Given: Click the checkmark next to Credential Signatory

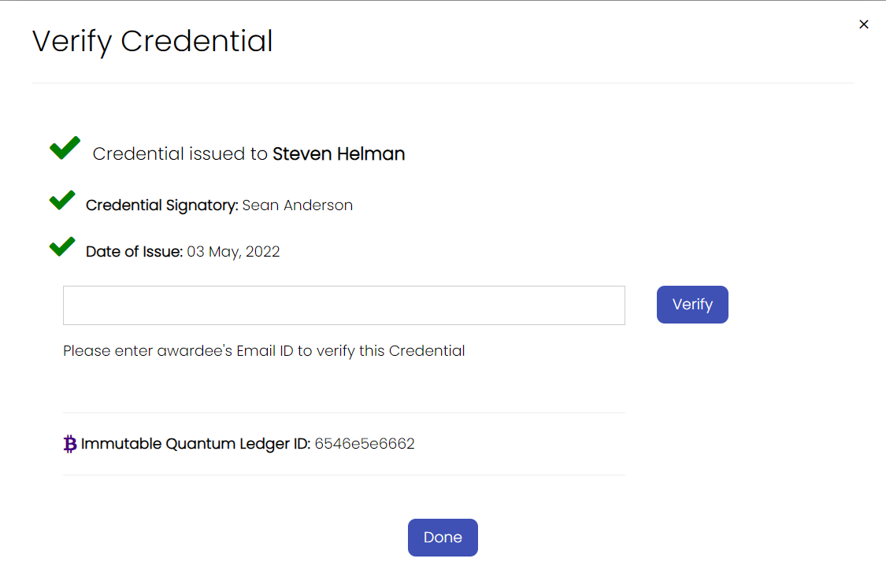Looking at the screenshot, I should pyautogui.click(x=62, y=201).
